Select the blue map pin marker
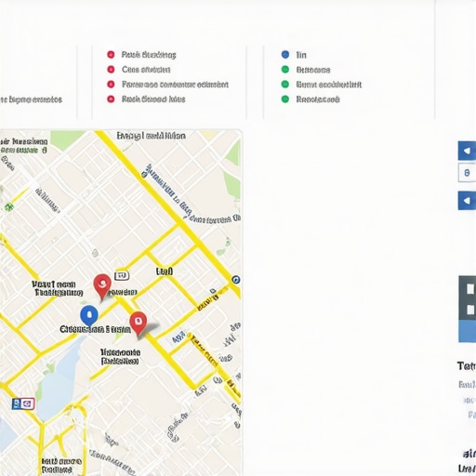 [89, 315]
